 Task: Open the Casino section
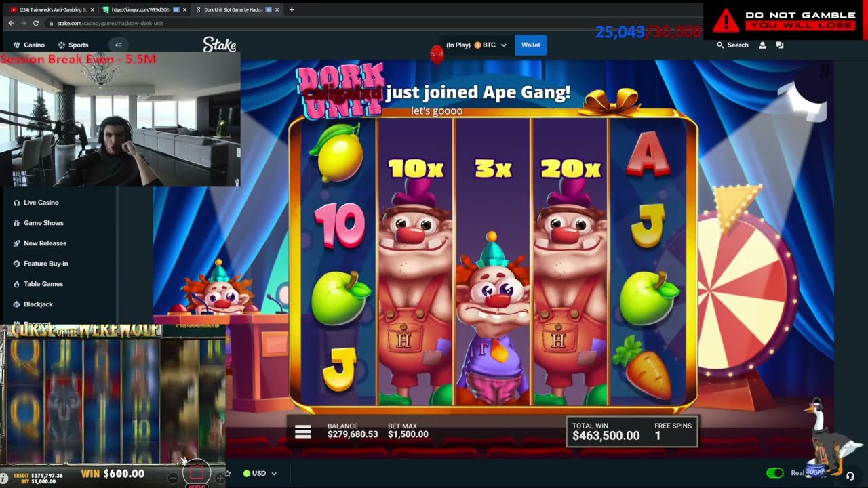coord(28,45)
